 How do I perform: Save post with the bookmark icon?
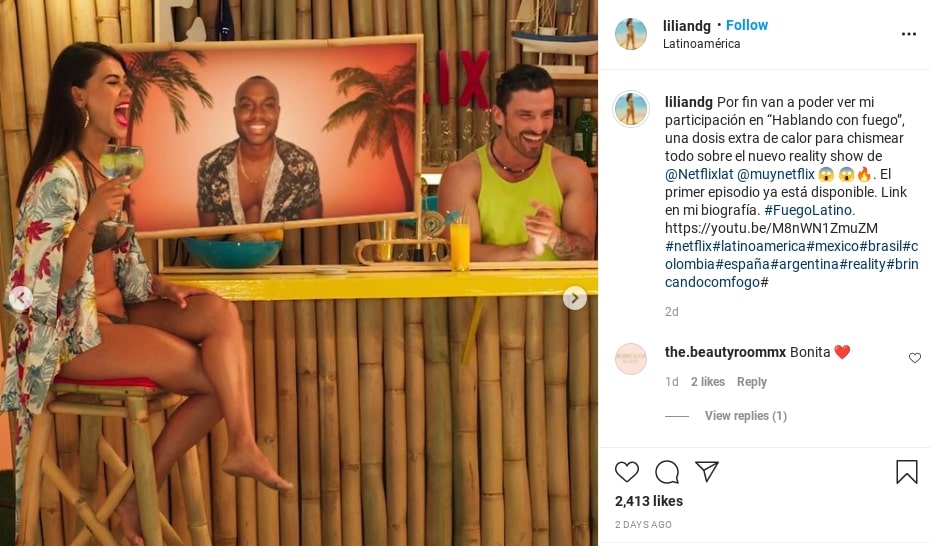(906, 472)
